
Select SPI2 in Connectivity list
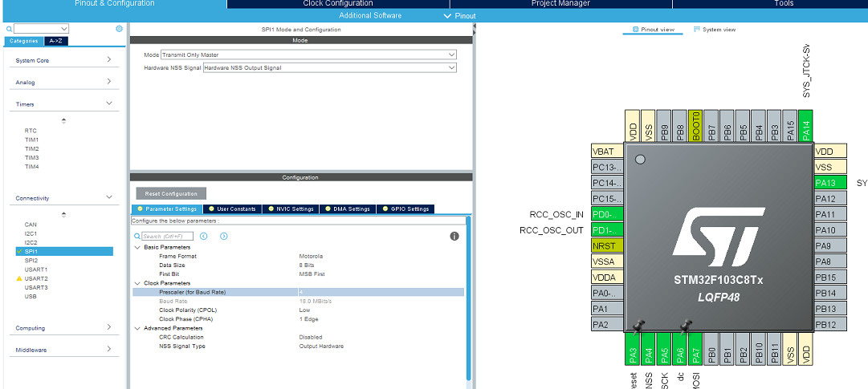[31, 260]
